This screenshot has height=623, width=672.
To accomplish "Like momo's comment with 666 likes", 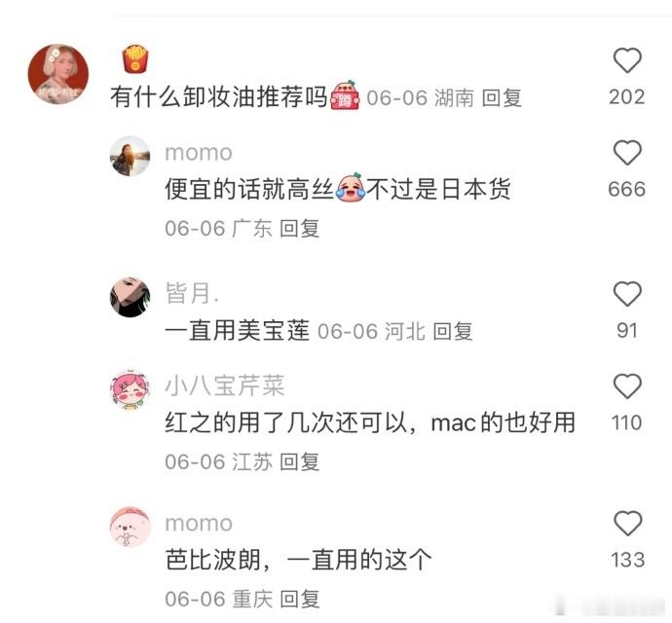I will coord(627,153).
